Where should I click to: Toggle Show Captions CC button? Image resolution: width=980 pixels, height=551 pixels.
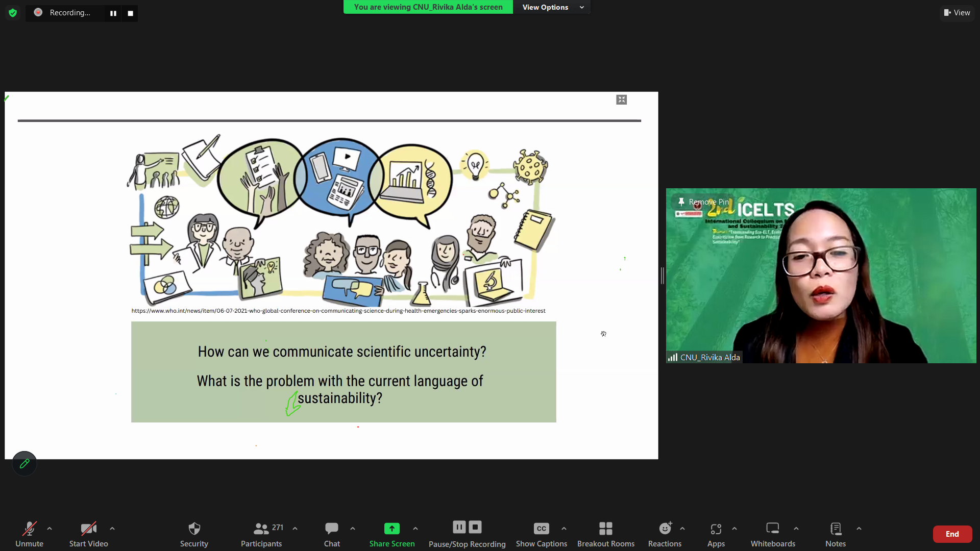(542, 529)
